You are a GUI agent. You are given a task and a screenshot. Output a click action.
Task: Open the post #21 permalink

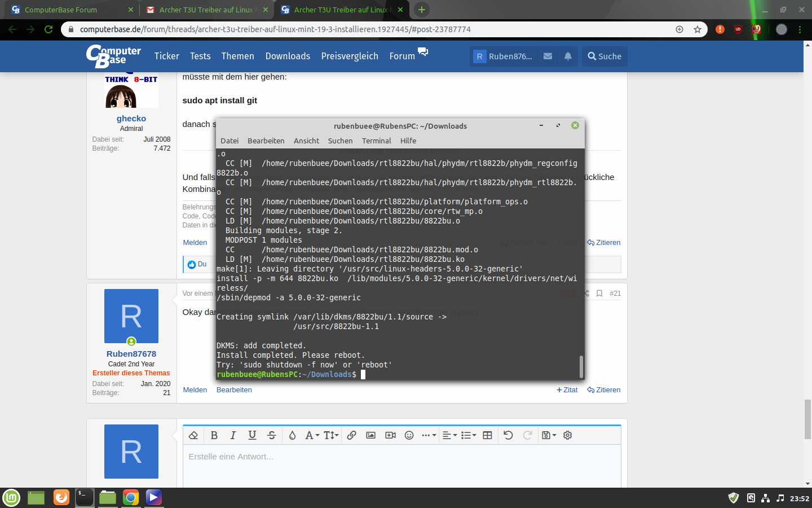(615, 293)
